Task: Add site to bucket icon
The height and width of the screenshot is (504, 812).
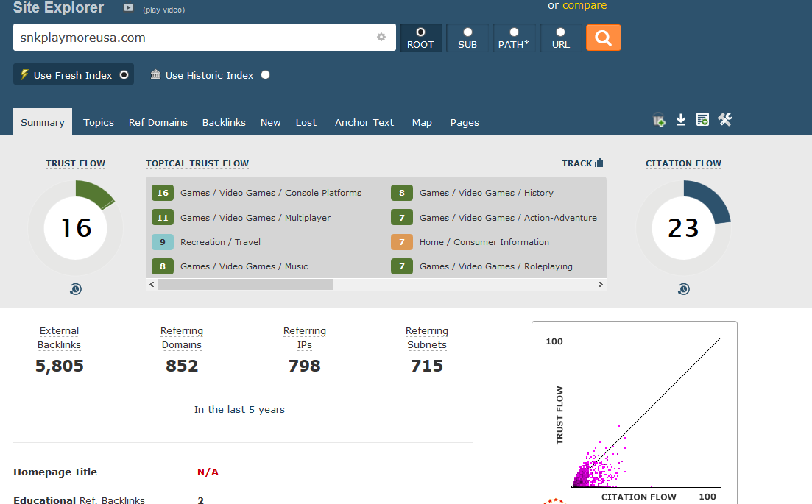Action: click(659, 120)
